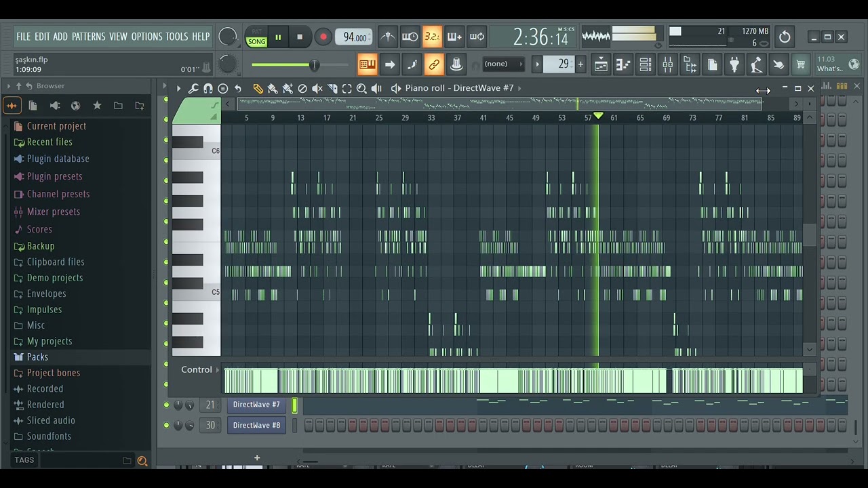Toggle the typing keyboard to piano button
This screenshot has height=488, width=868.
(x=368, y=65)
